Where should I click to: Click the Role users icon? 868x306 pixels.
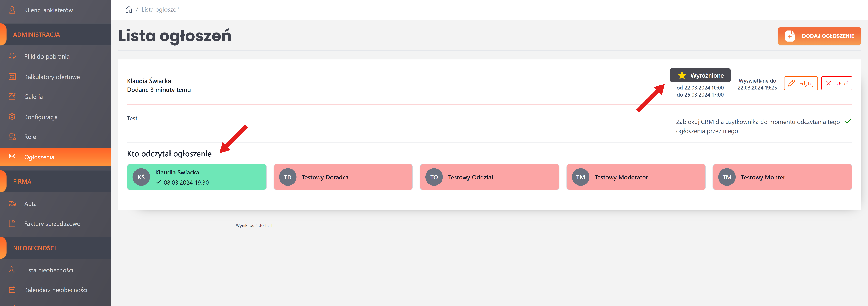coord(12,137)
